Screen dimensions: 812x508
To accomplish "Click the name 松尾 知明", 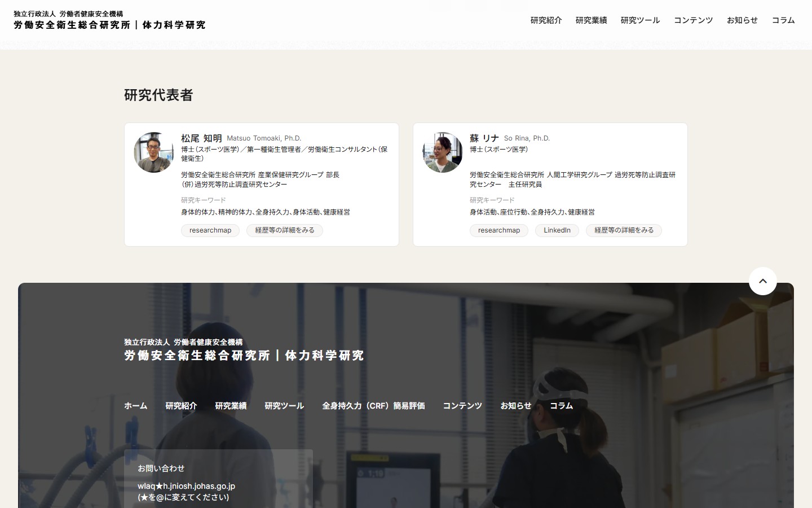I will pos(201,138).
